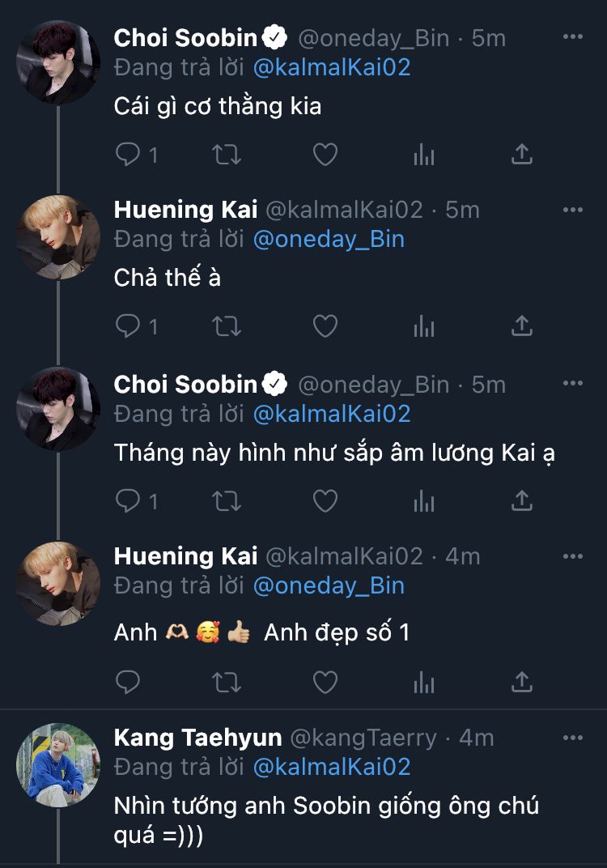Open @kalmalKai02 mention in Soobin's first reply
607x868 pixels.
click(x=332, y=67)
